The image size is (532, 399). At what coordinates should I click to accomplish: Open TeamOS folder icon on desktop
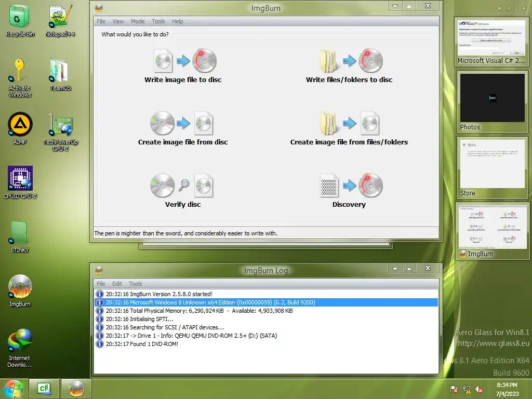60,75
